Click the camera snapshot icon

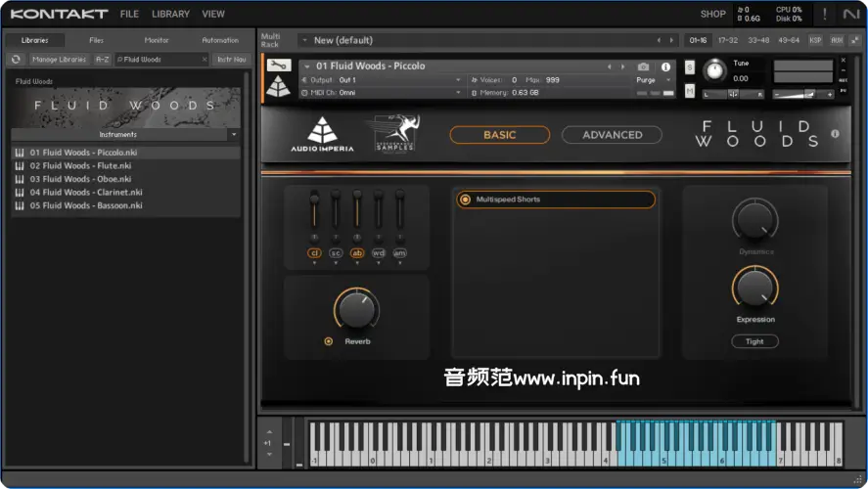643,67
